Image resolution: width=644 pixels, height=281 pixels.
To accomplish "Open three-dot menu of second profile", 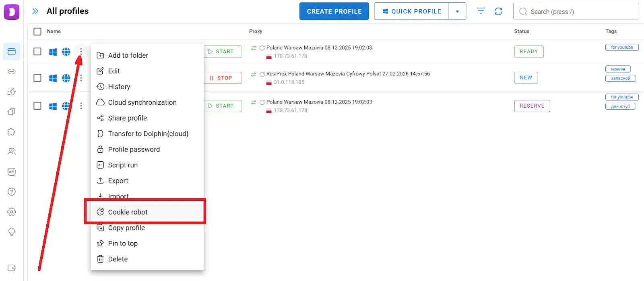I will 81,78.
